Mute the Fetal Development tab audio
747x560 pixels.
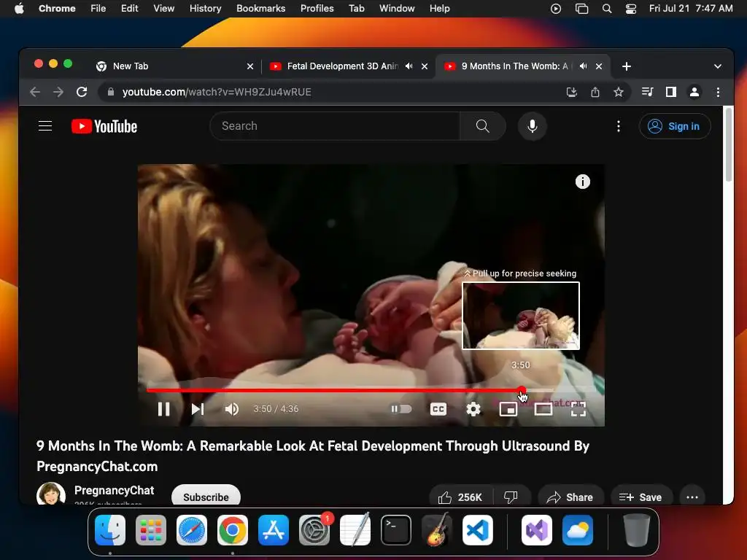[x=409, y=66]
